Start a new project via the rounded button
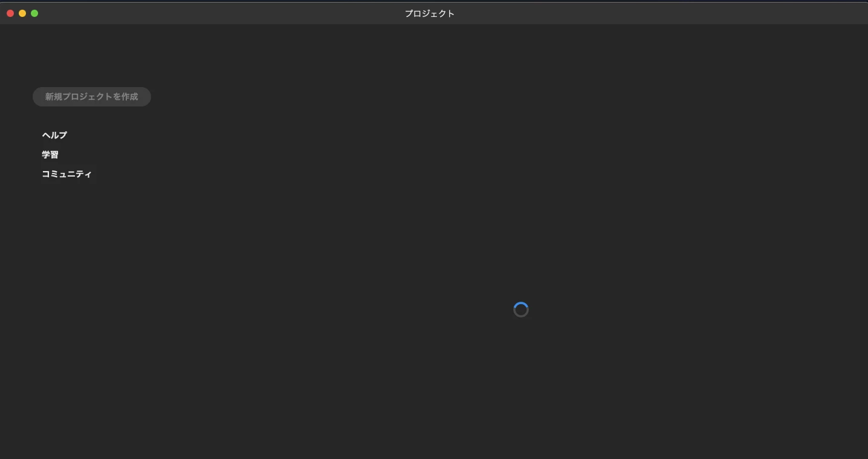868x459 pixels. pyautogui.click(x=91, y=97)
